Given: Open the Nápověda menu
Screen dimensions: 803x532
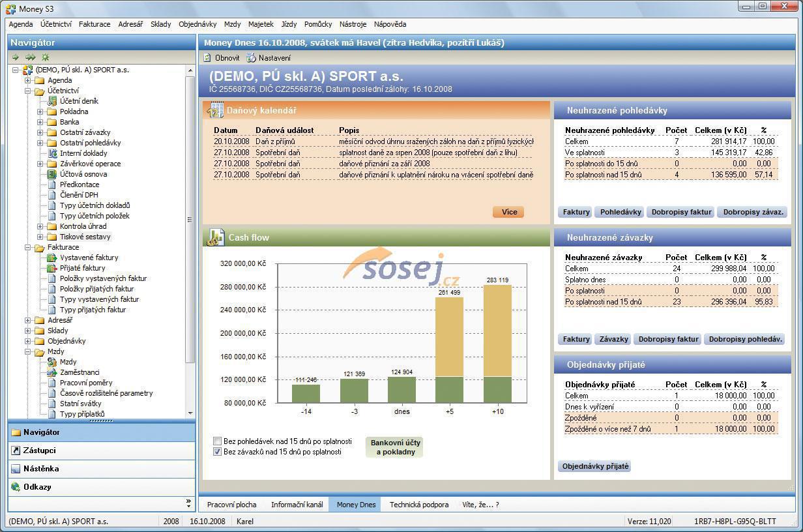Looking at the screenshot, I should (x=390, y=24).
